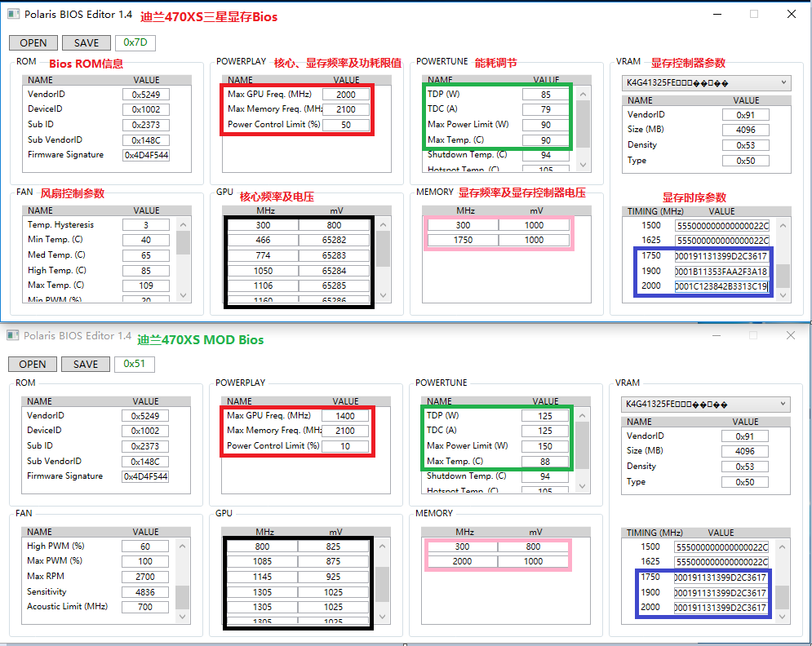
Task: Close the original 三星显存 Bios editor window
Action: coord(791,14)
